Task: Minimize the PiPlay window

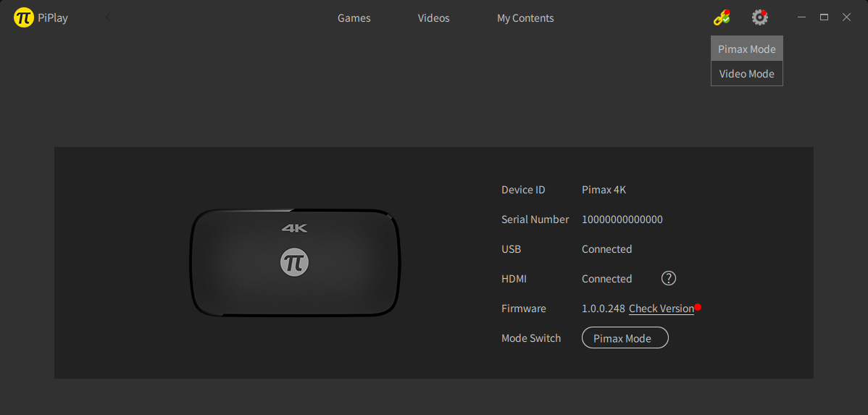Action: 801,17
